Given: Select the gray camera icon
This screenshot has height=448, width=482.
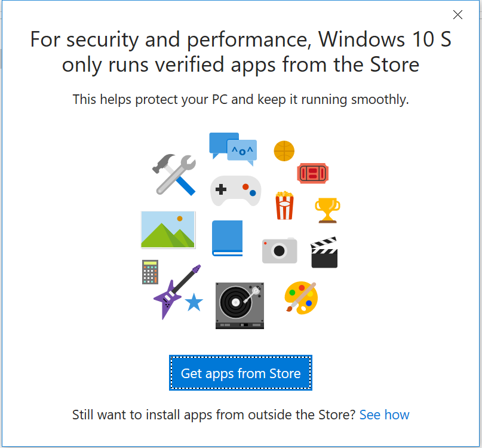Looking at the screenshot, I should tap(280, 250).
